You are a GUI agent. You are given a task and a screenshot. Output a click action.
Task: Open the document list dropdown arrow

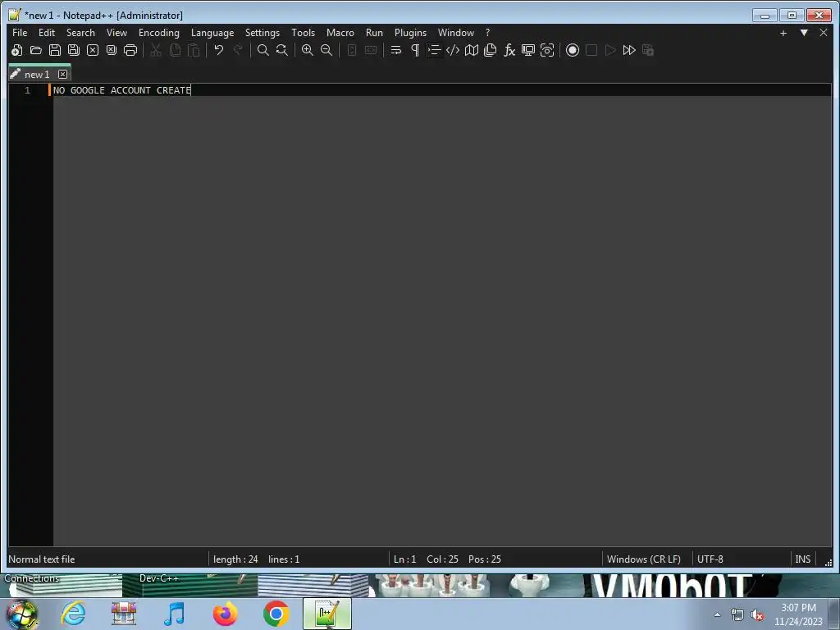[804, 33]
